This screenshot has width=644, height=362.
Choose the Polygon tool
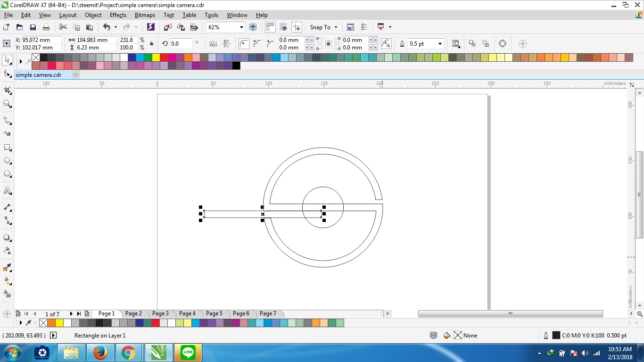(x=7, y=174)
